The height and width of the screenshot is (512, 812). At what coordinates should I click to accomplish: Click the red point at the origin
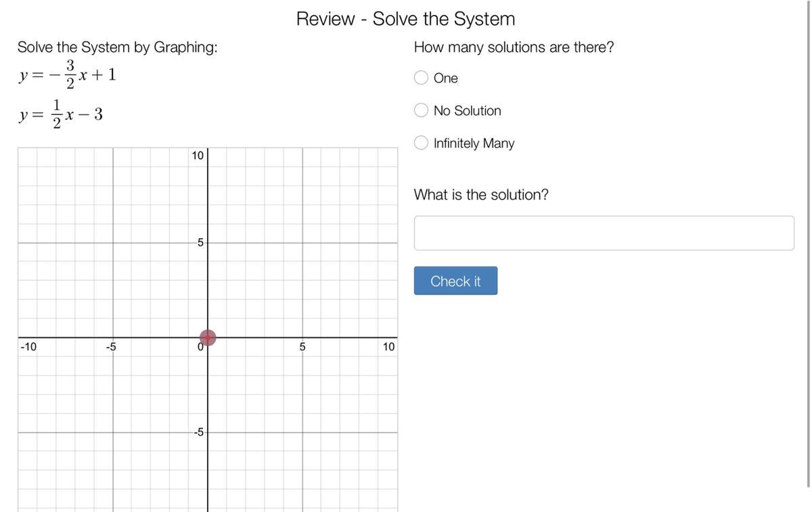[208, 338]
